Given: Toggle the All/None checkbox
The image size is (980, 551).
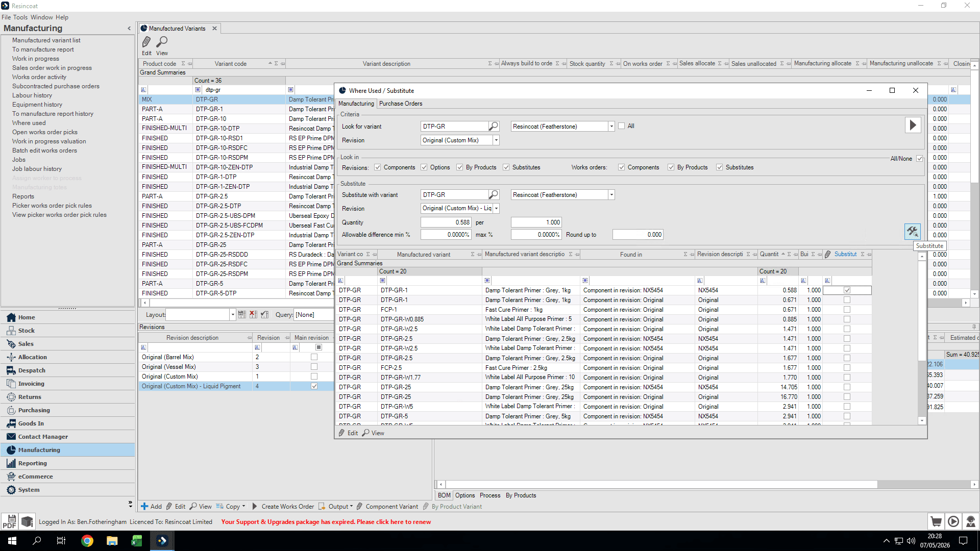Looking at the screenshot, I should click(x=919, y=159).
